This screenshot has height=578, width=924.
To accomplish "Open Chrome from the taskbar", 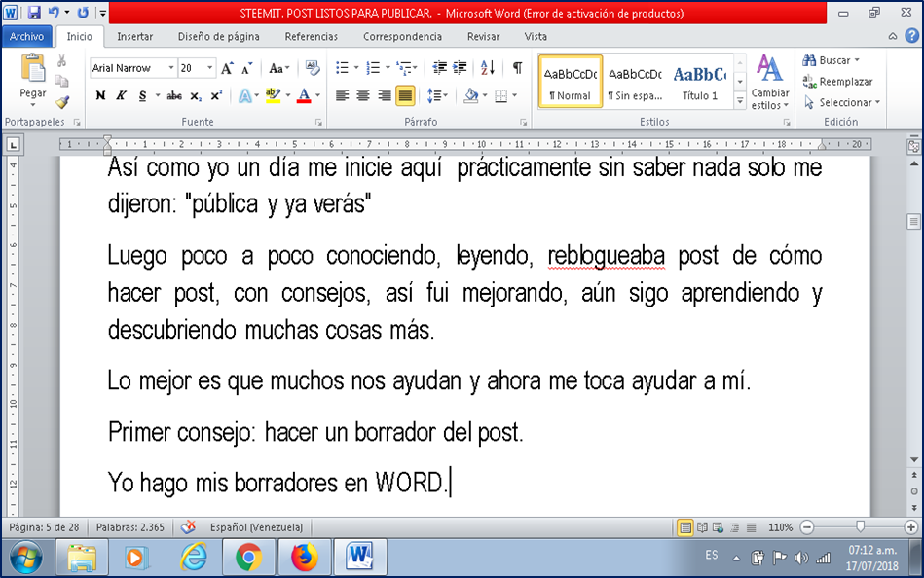I will (248, 557).
